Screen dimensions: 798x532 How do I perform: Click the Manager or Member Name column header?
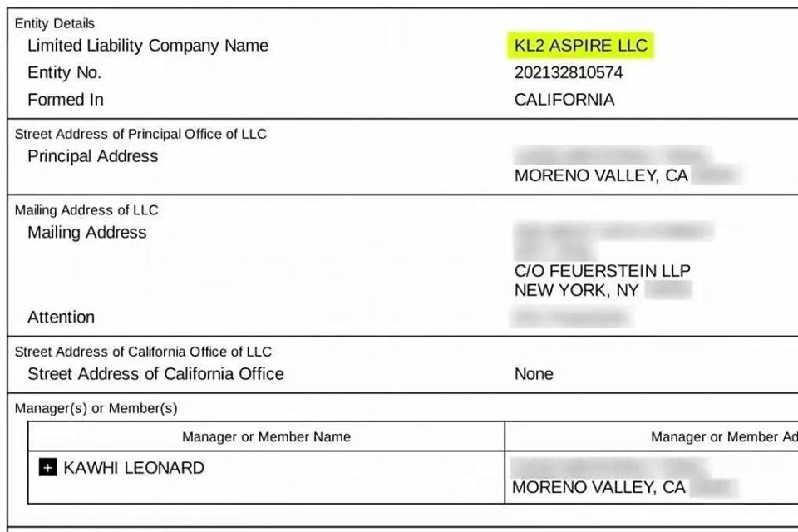pos(266,436)
